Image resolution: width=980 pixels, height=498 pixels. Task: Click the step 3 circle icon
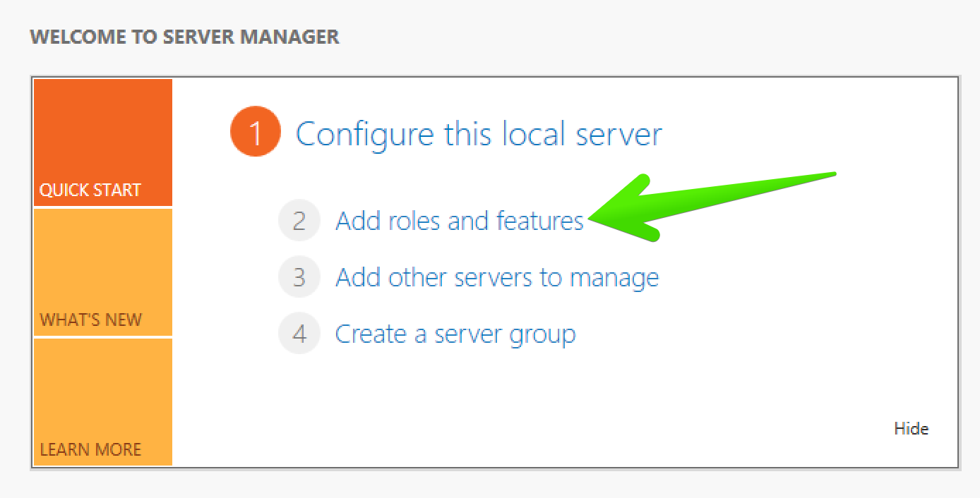[299, 277]
